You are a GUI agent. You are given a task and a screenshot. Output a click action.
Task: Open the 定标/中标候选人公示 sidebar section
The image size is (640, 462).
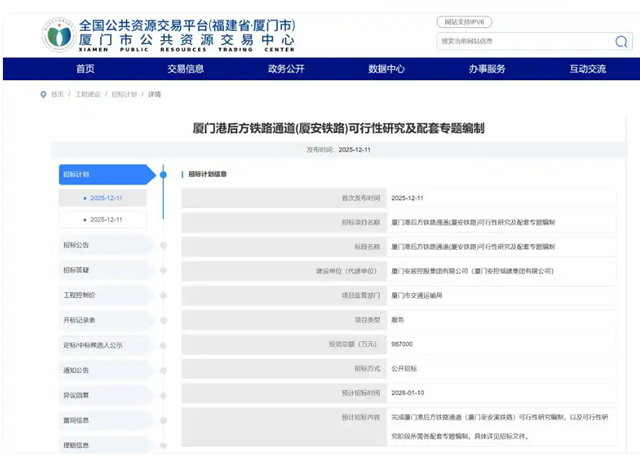click(92, 345)
